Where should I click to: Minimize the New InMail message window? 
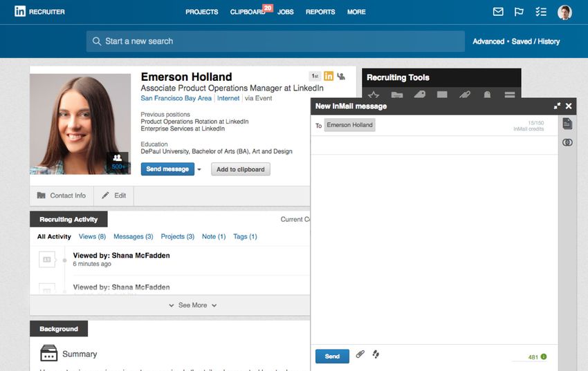557,106
